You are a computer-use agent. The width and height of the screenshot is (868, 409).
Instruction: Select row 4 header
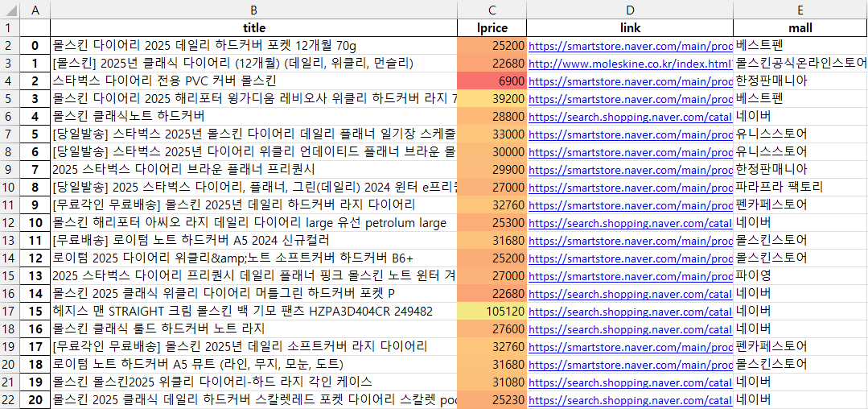tap(10, 81)
